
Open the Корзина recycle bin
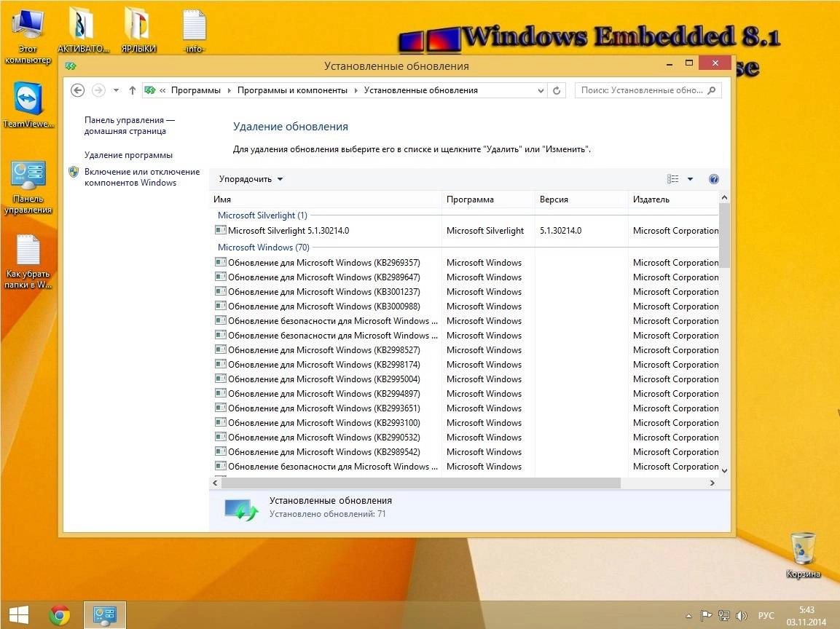803,555
